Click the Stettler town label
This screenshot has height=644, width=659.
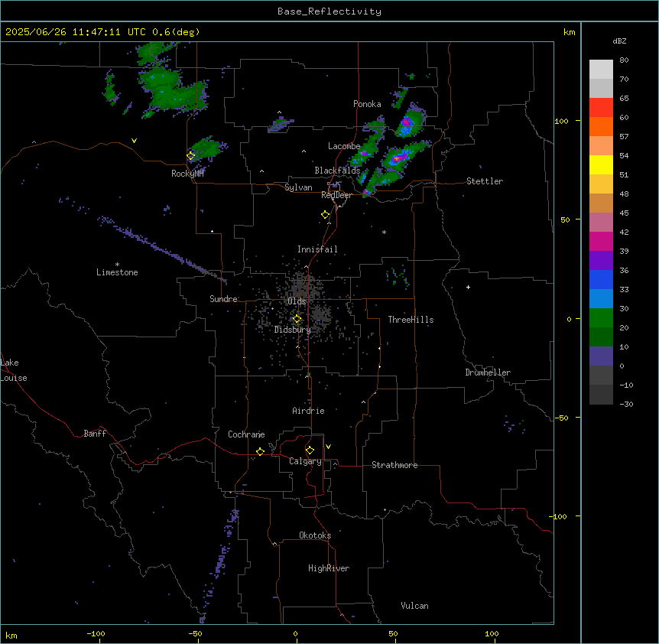coord(485,181)
